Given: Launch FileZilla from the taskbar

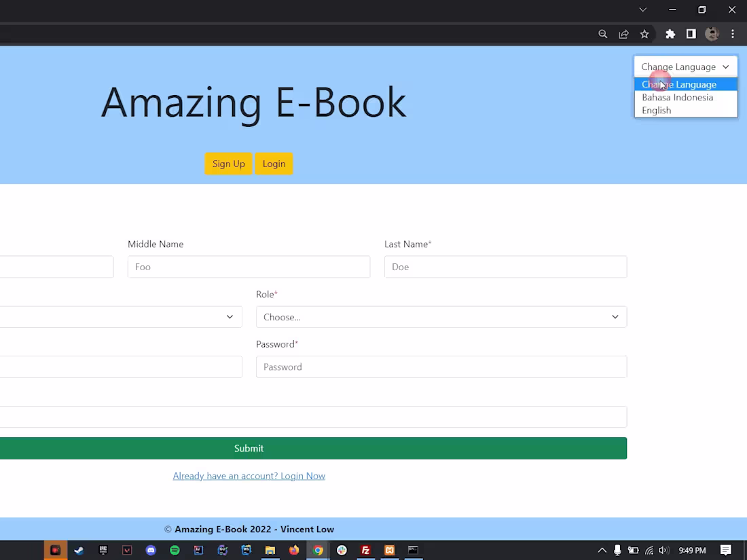Looking at the screenshot, I should coord(365,550).
